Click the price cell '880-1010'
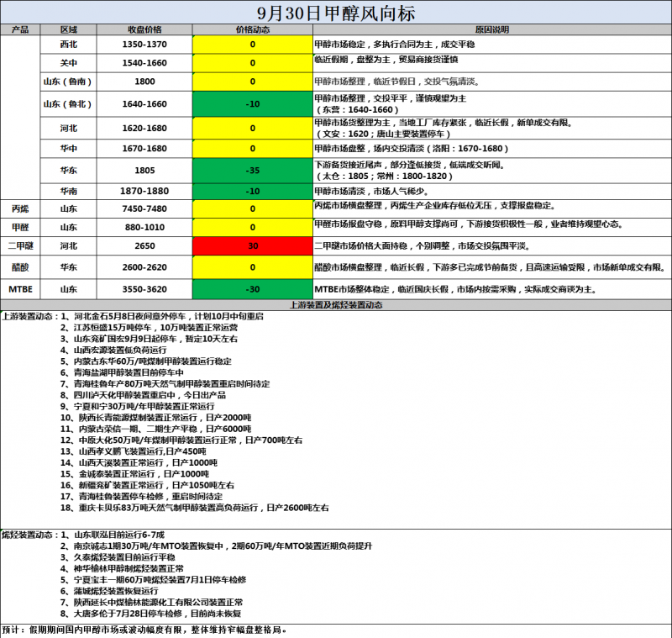 click(x=144, y=227)
